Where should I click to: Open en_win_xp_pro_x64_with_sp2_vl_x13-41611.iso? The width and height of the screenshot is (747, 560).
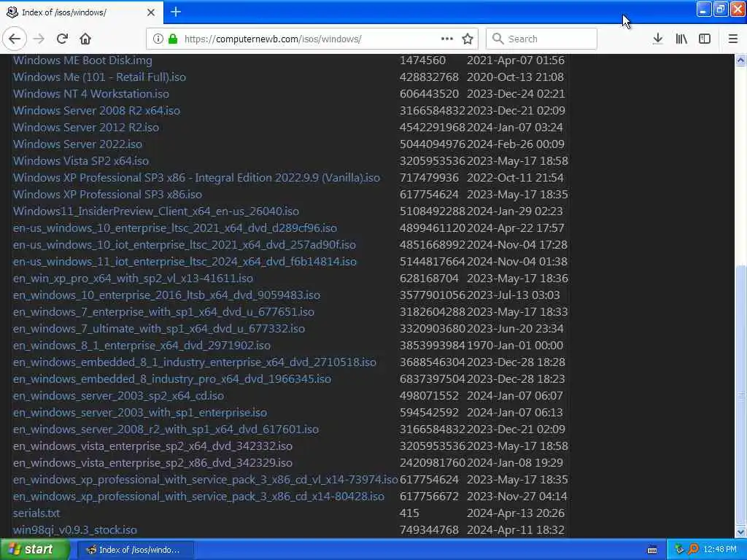[133, 278]
